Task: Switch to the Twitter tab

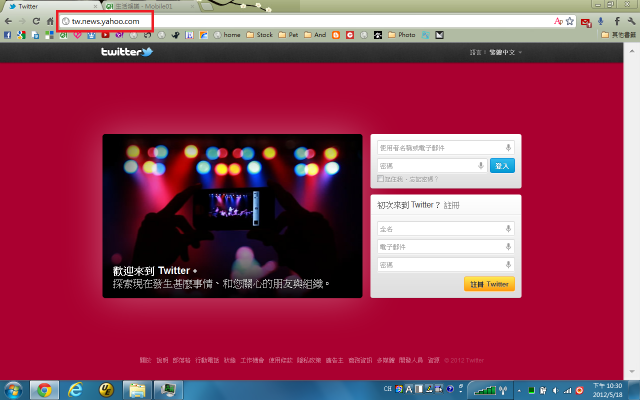Action: (51, 6)
